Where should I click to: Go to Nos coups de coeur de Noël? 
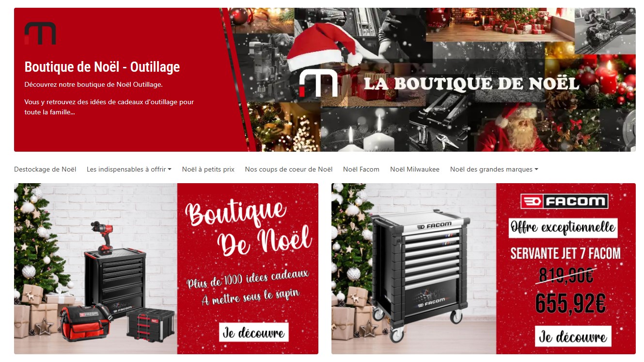pos(289,169)
